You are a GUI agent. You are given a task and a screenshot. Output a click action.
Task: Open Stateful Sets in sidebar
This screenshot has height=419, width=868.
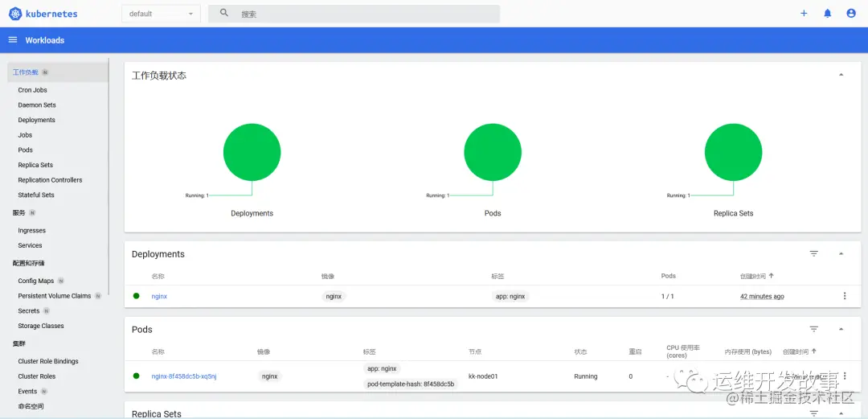pyautogui.click(x=36, y=195)
